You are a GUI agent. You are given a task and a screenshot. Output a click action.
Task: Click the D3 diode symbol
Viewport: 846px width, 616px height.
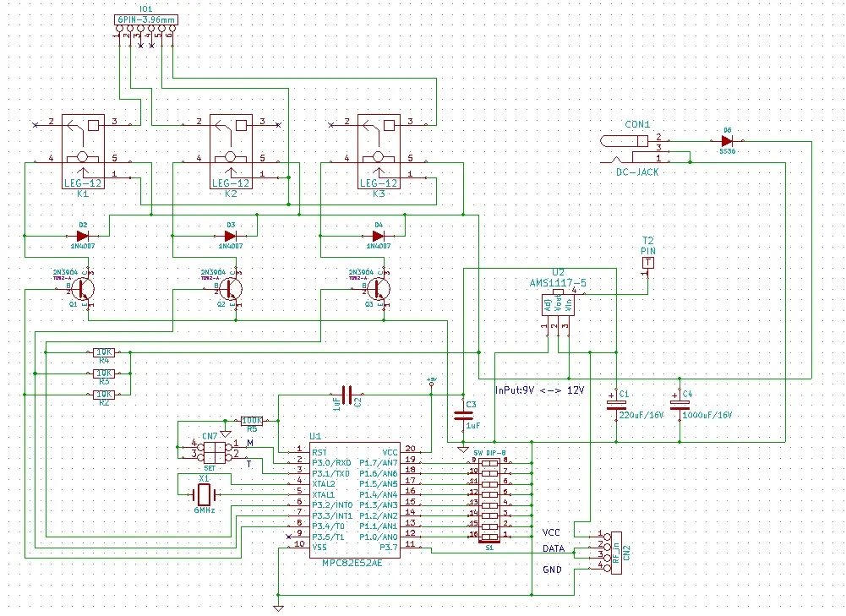(231, 236)
